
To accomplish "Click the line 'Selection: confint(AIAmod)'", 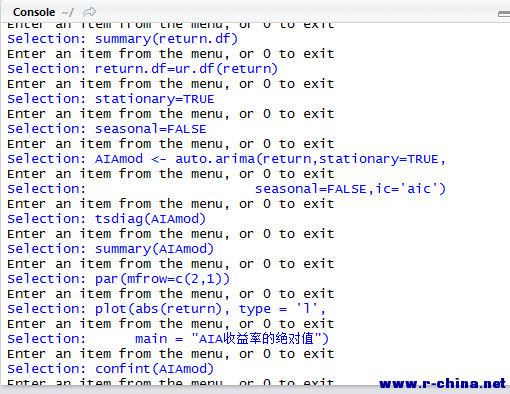I will [x=110, y=369].
